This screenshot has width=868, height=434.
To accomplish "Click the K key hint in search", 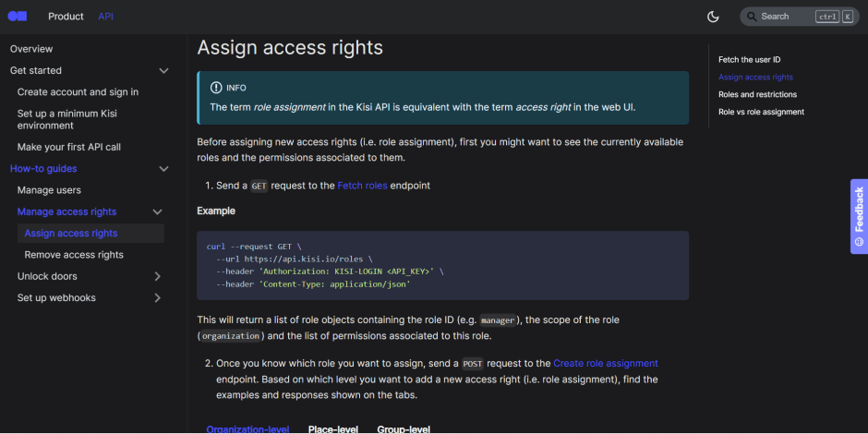I will (848, 17).
